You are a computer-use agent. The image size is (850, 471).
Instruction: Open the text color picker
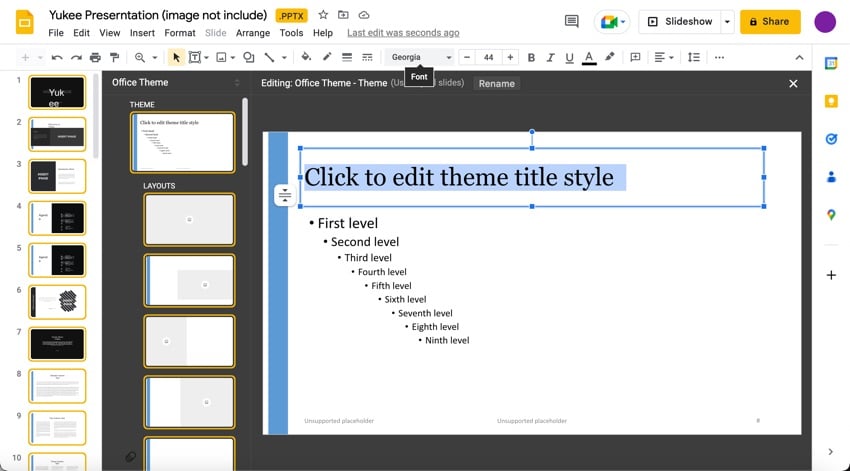[x=588, y=58]
